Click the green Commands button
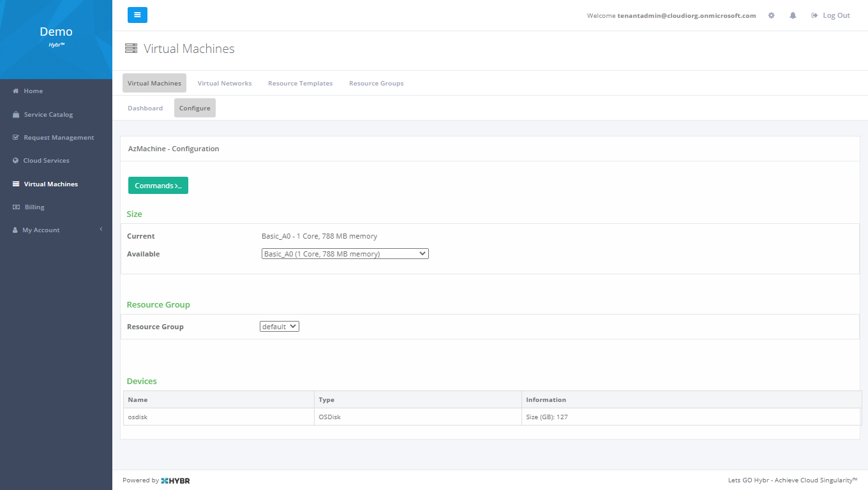868x490 pixels. [x=158, y=186]
